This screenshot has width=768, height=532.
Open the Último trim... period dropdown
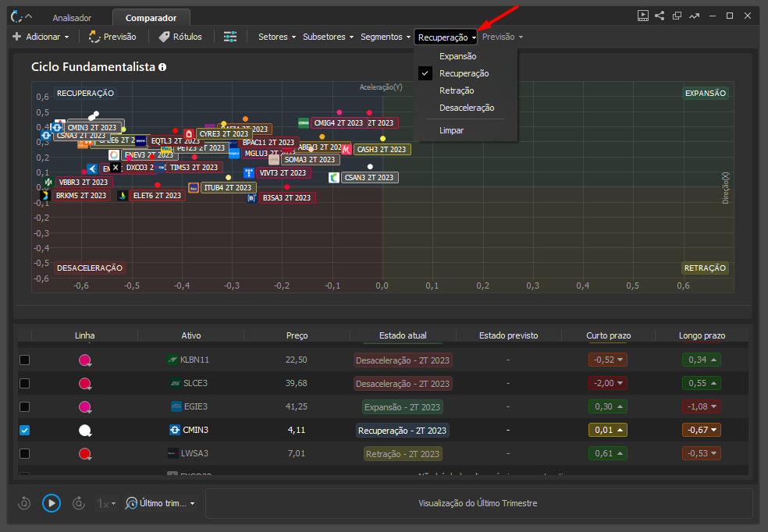tap(160, 503)
